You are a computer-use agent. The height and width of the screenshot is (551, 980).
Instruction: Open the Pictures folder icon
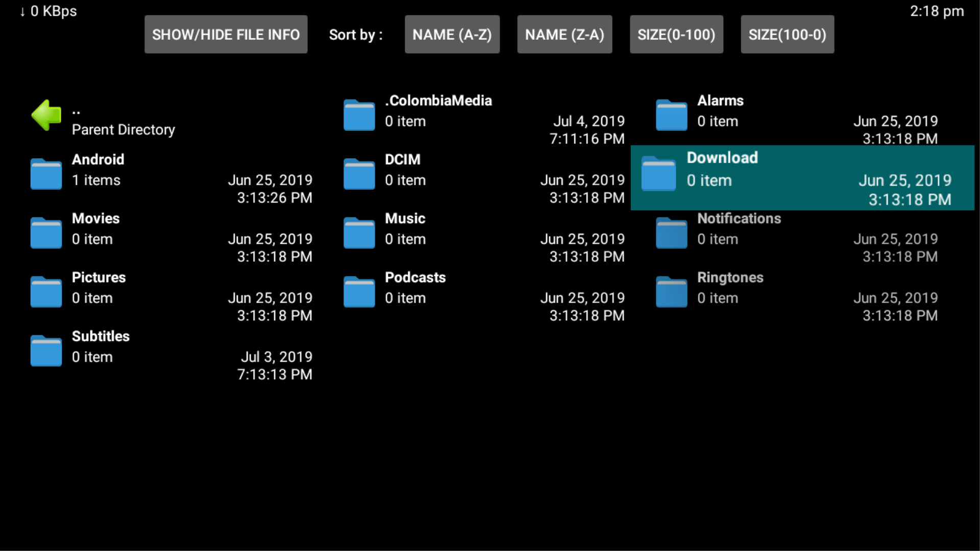[x=45, y=291]
